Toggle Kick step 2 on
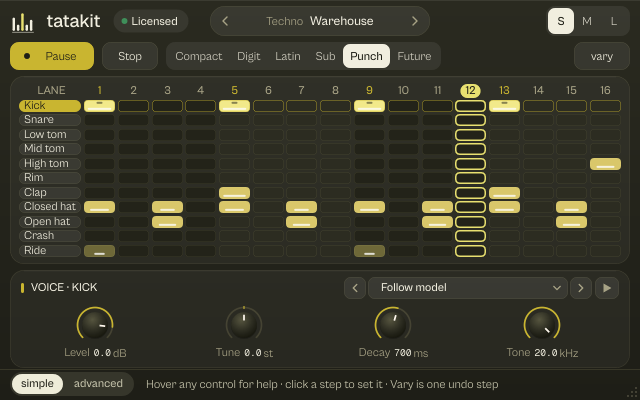Screen dimensions: 640x400 click(133, 106)
